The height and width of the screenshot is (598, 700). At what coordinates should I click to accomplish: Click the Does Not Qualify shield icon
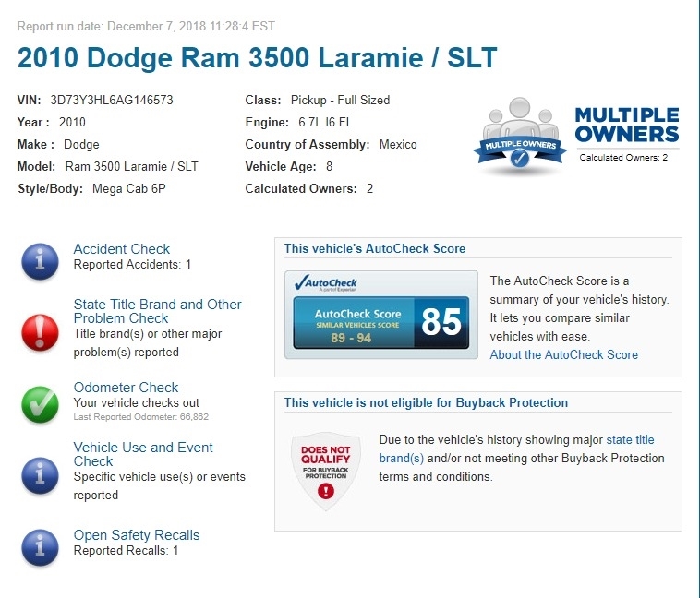click(324, 471)
